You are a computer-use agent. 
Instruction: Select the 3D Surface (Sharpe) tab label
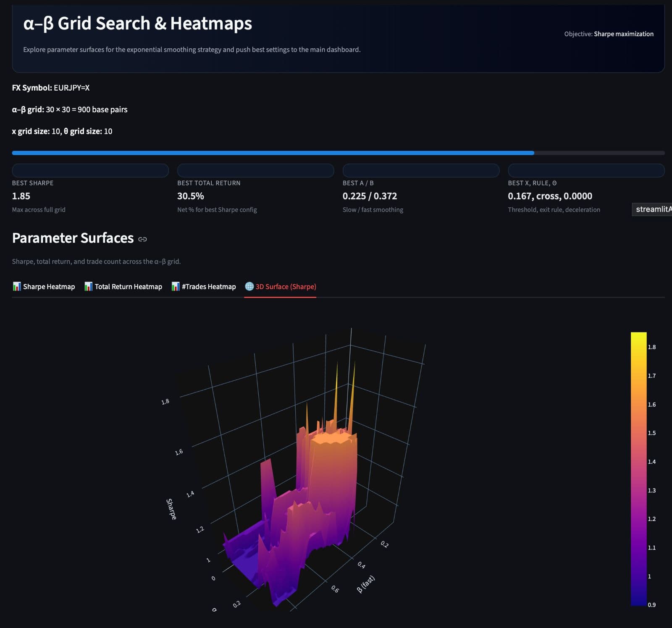286,286
